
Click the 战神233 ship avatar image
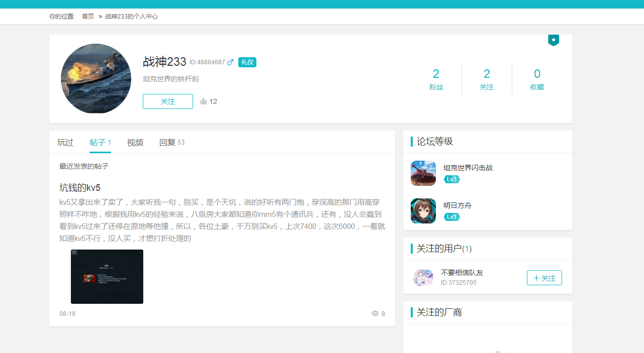(96, 78)
